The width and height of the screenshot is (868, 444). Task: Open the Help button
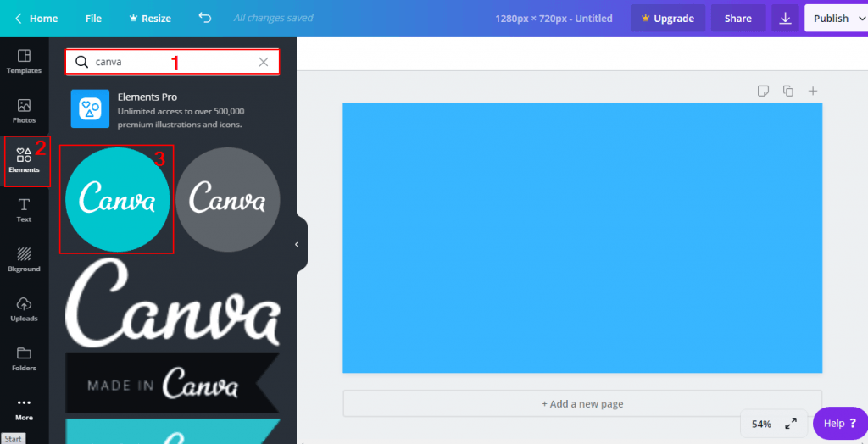[x=840, y=424]
